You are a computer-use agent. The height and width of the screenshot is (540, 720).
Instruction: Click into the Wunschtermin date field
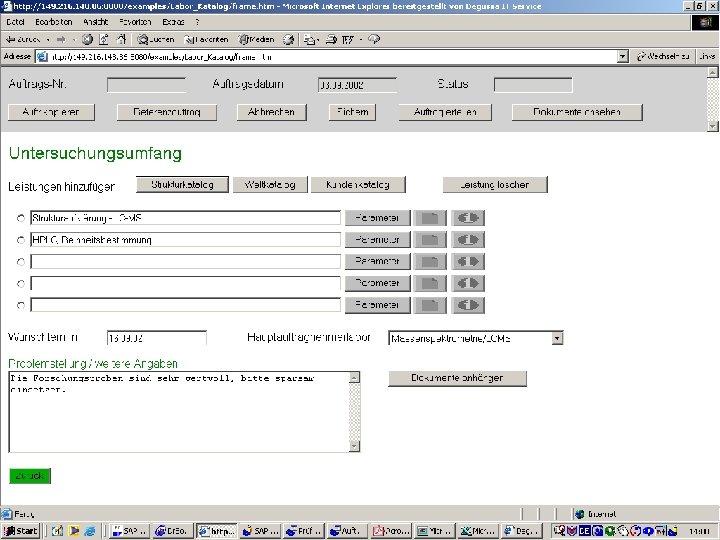pyautogui.click(x=157, y=338)
